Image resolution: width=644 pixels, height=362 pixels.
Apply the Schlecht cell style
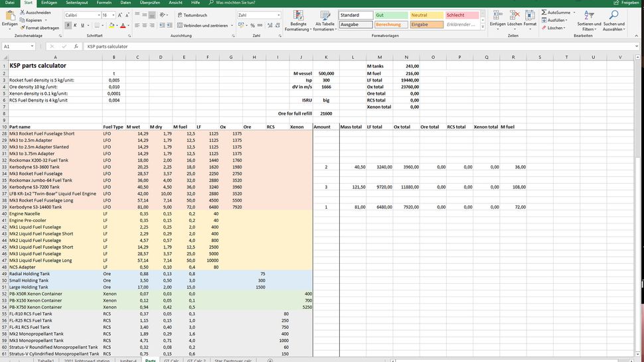(461, 15)
